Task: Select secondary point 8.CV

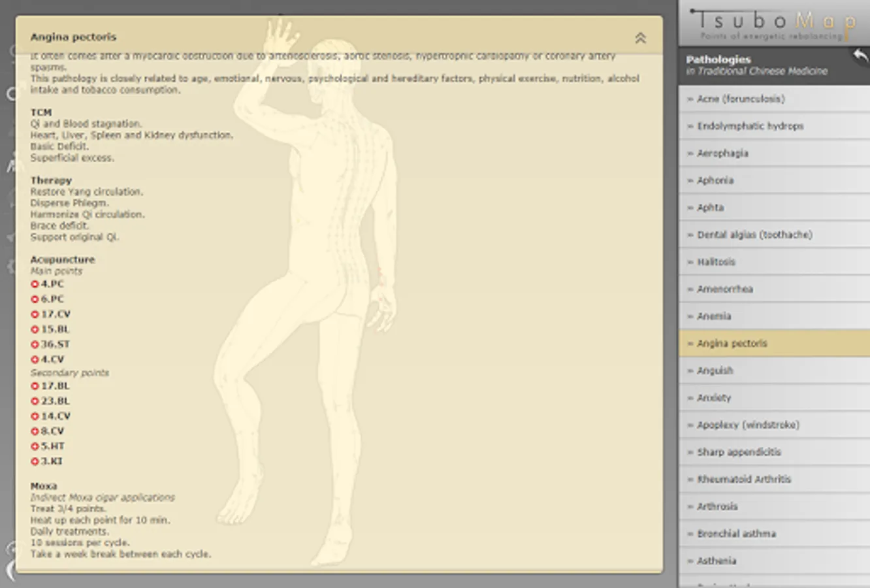Action: click(x=48, y=431)
